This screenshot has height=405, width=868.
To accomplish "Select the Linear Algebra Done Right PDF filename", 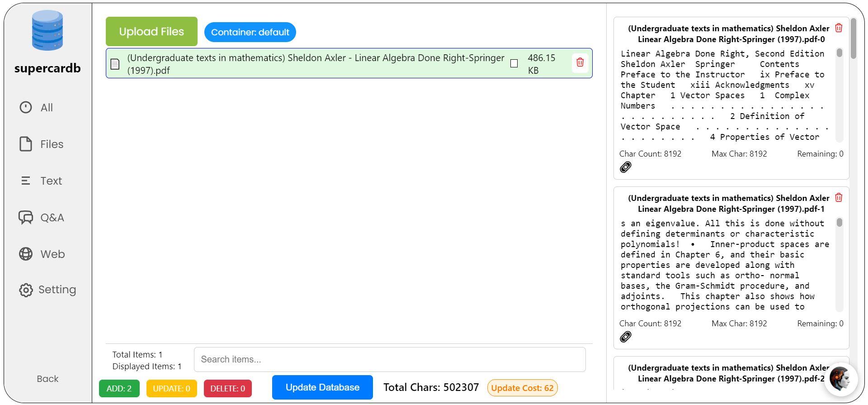I will click(x=316, y=64).
